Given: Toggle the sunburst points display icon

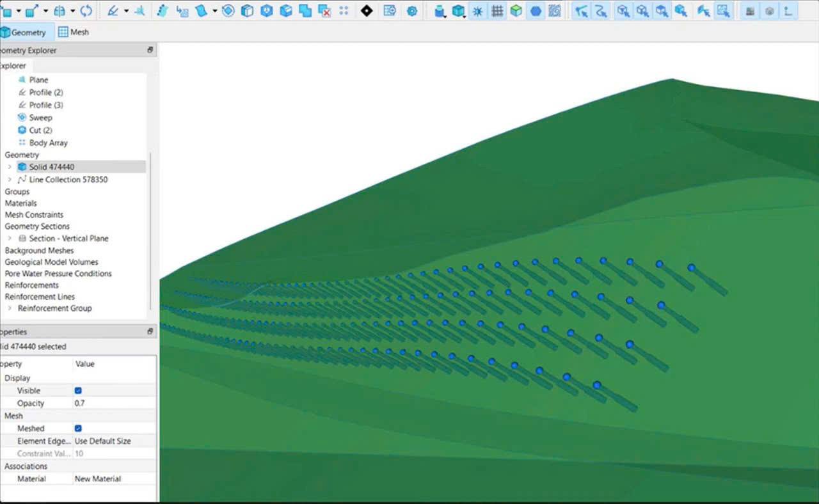Looking at the screenshot, I should 477,10.
